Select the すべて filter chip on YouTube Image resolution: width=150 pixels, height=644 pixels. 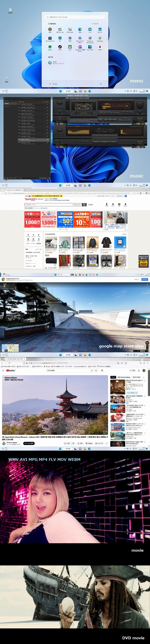pos(113,377)
